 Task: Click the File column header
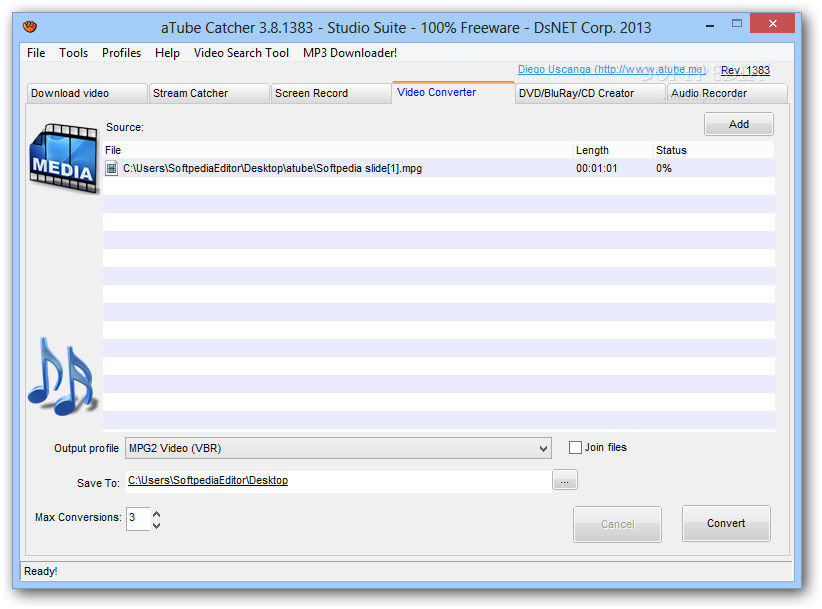(x=338, y=150)
